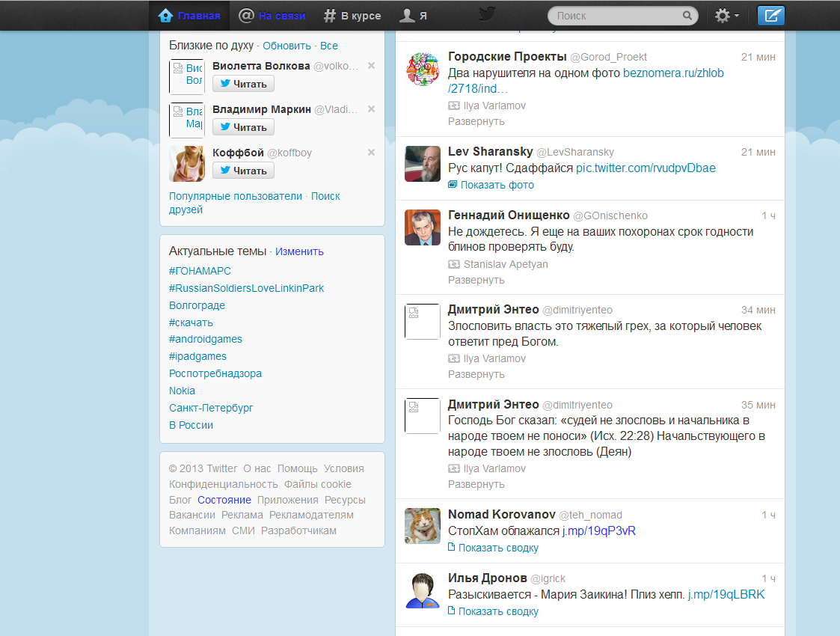Screen dimensions: 840x636
Task: Click the #ГОНАМАРС trending topic
Action: coord(200,271)
